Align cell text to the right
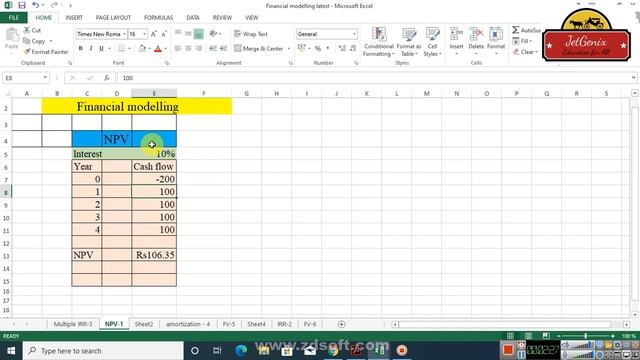Image resolution: width=640 pixels, height=360 pixels. coord(198,49)
